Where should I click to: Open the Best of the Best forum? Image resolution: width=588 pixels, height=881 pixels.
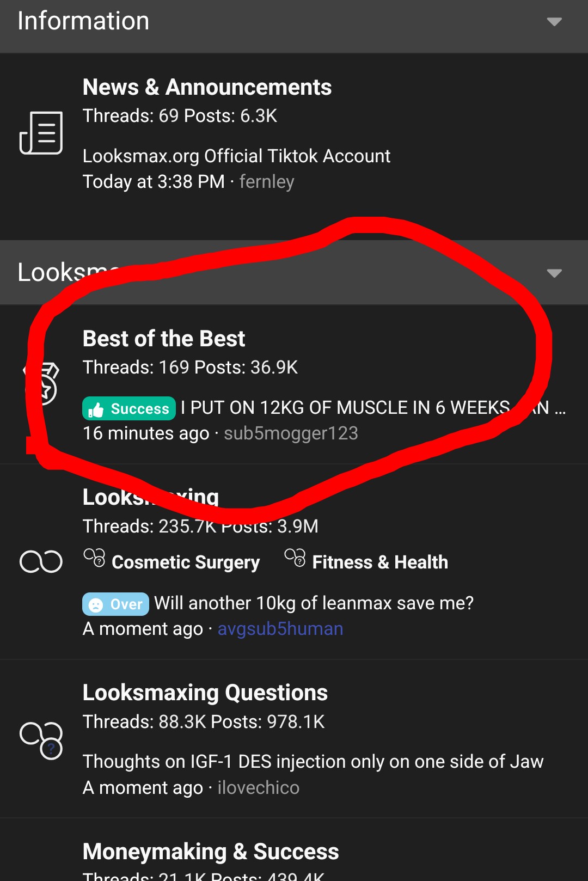click(x=164, y=339)
